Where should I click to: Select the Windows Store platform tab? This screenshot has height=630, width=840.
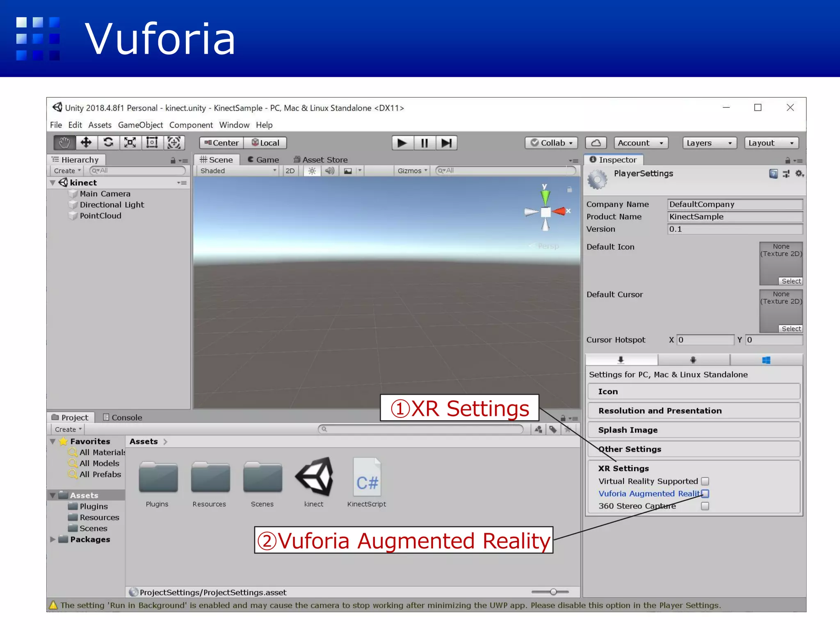pyautogui.click(x=766, y=360)
